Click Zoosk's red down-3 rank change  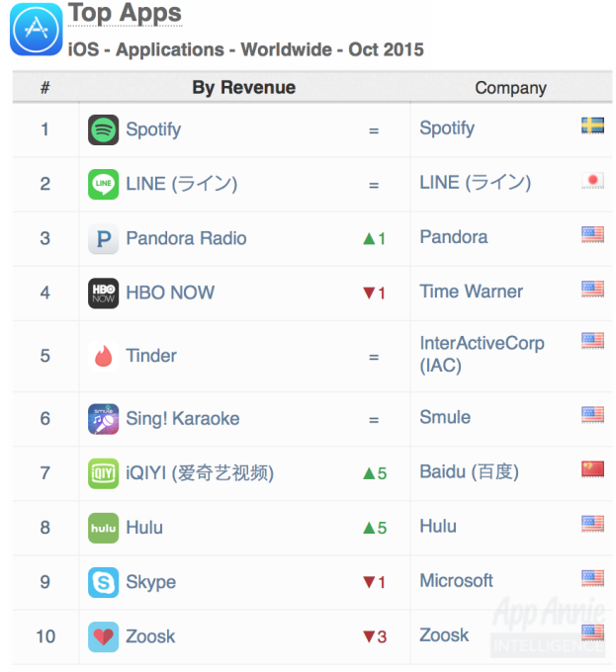375,636
